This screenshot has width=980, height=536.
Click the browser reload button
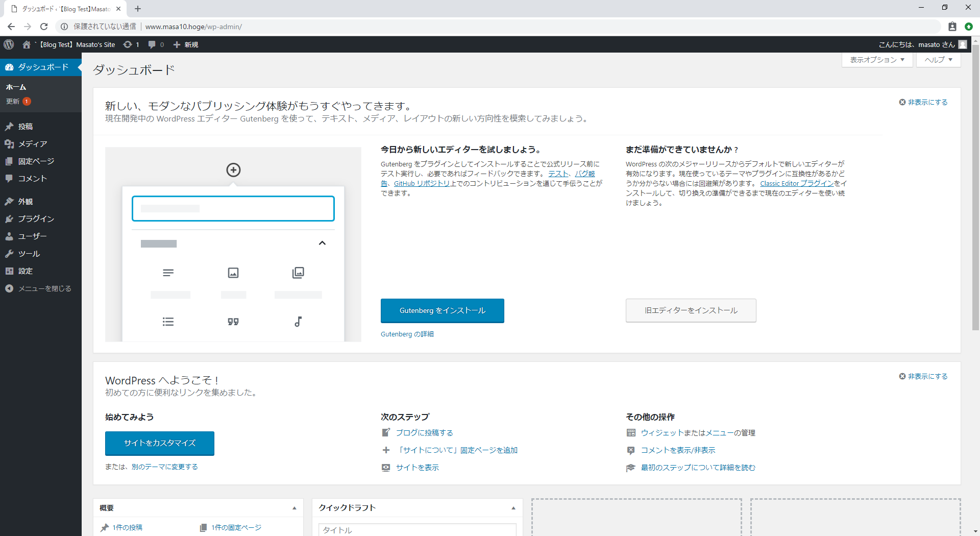tap(44, 27)
